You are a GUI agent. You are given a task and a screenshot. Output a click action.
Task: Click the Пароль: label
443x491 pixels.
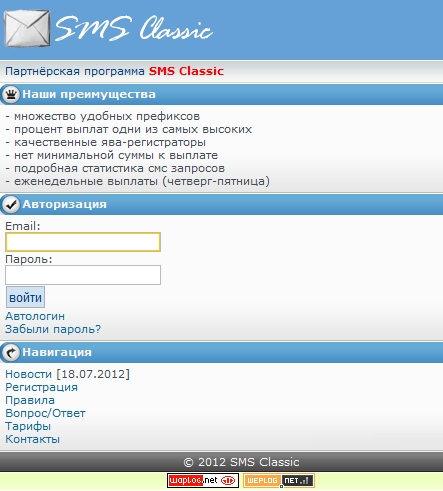[x=29, y=259]
